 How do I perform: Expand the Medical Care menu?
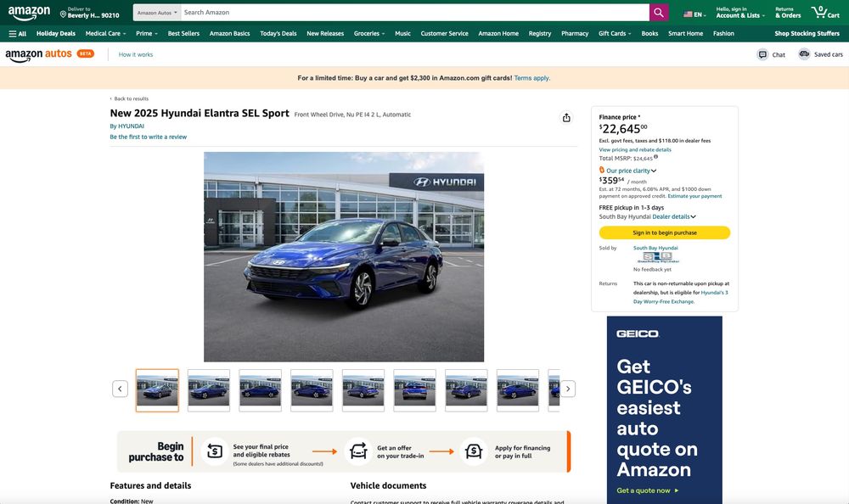105,34
